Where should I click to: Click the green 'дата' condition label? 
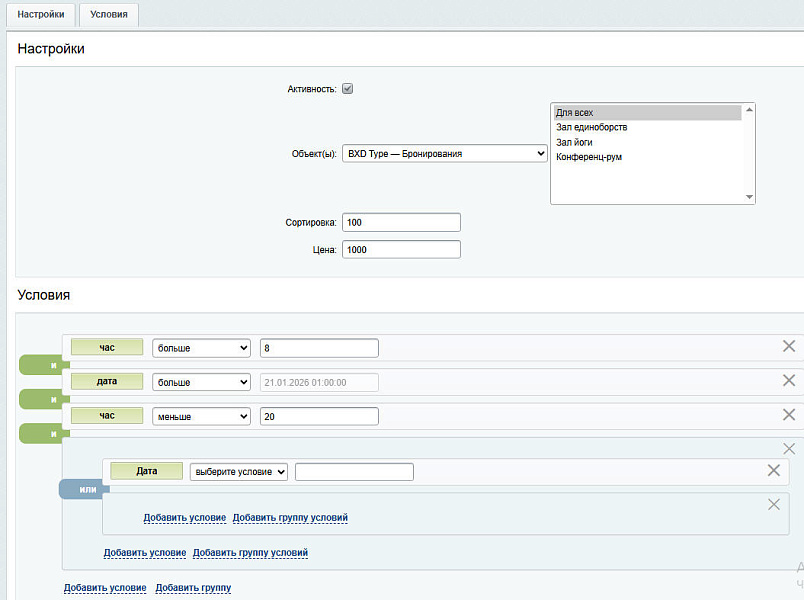107,382
